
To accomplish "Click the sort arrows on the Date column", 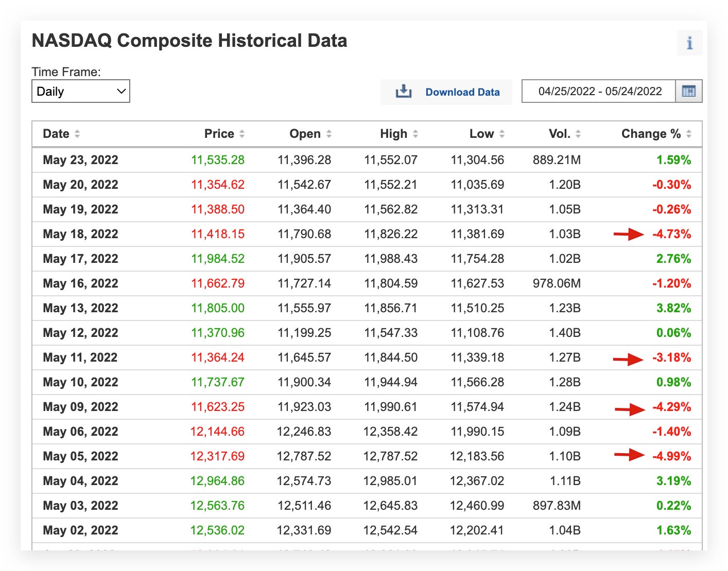I will coord(77,134).
